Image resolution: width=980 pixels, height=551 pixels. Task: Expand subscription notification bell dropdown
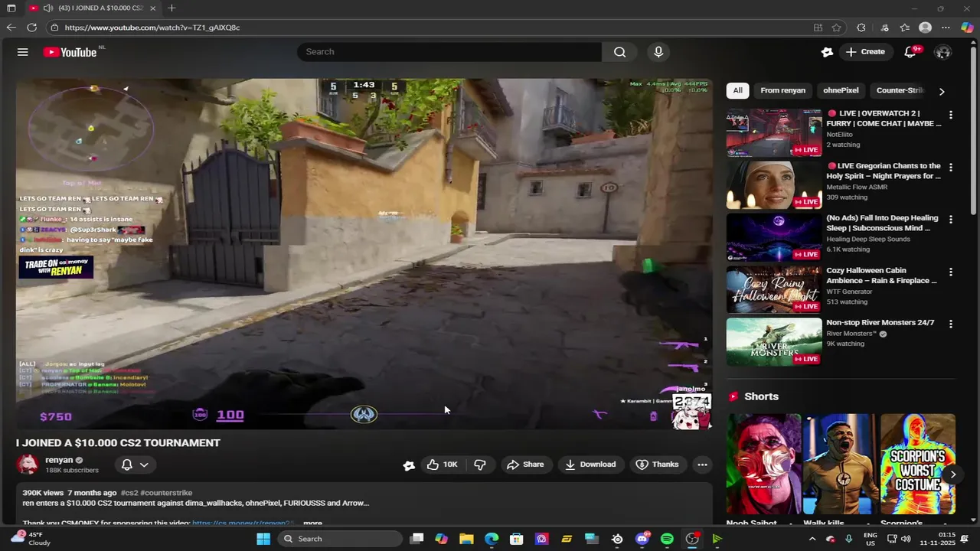pos(134,465)
